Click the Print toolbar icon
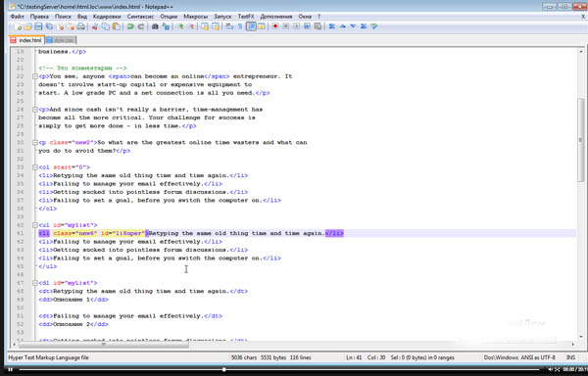Image resolution: width=588 pixels, height=376 pixels. (81, 26)
